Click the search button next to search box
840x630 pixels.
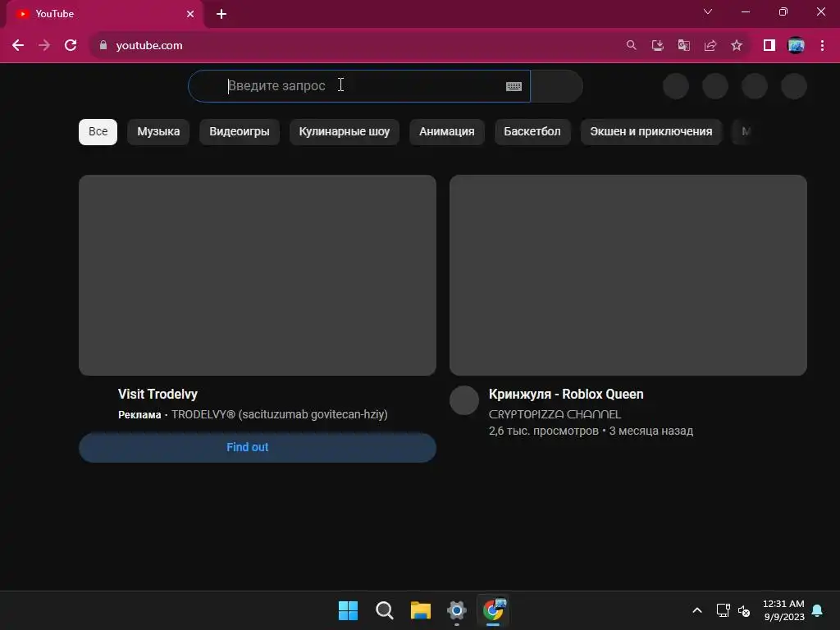(556, 85)
